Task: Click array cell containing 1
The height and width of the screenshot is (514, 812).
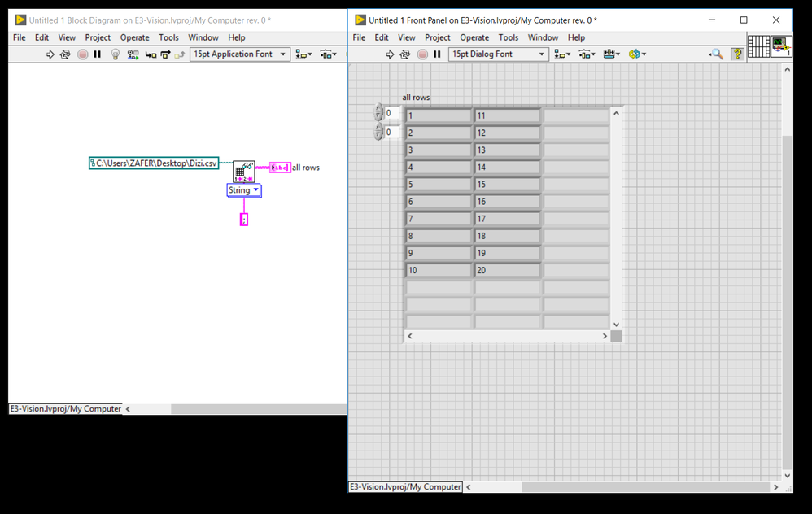Action: 438,115
